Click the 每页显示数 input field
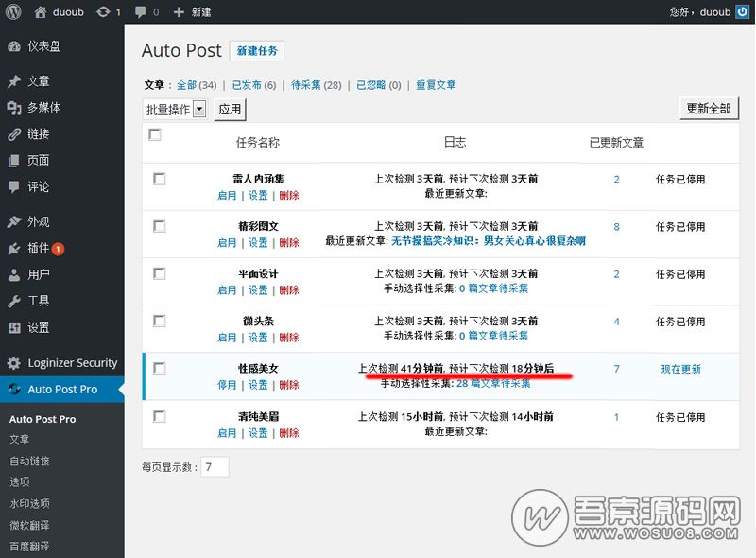 [x=215, y=467]
